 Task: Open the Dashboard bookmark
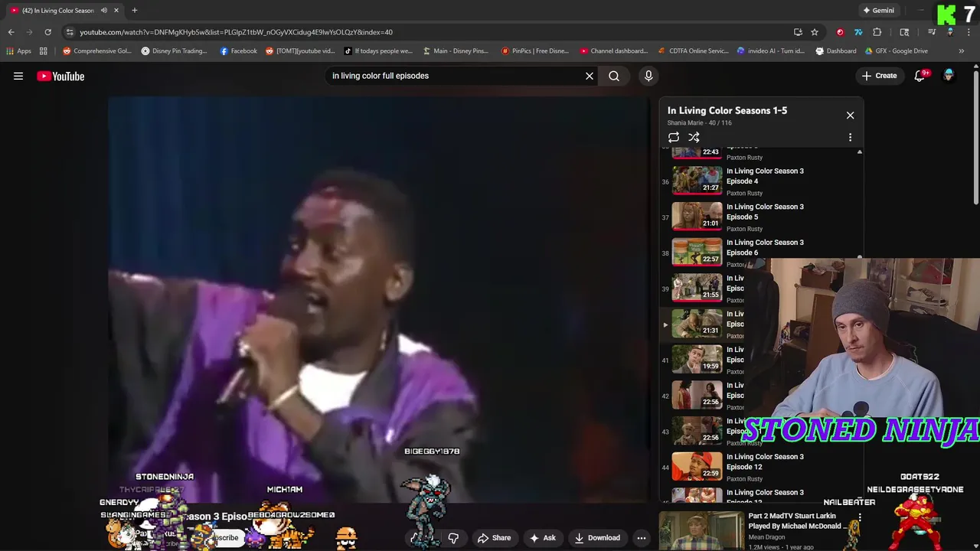(x=835, y=51)
